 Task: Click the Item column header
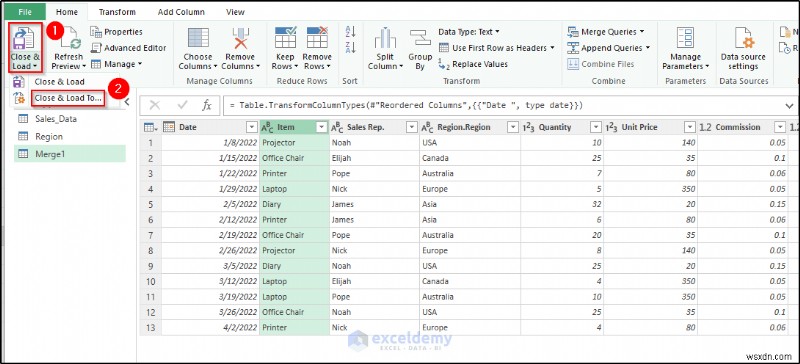(294, 127)
